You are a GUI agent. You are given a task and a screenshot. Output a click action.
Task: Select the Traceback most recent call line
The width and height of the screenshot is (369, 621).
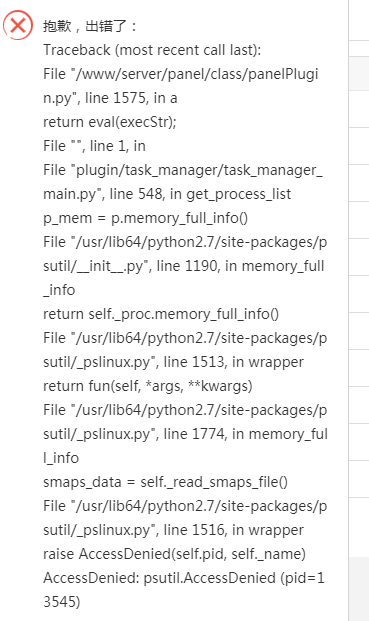coord(152,50)
